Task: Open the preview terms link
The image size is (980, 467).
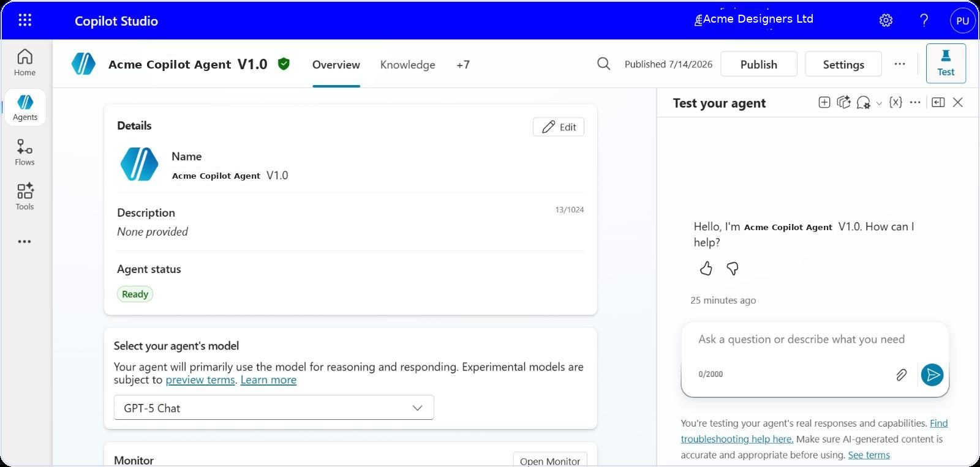Action: pos(200,379)
